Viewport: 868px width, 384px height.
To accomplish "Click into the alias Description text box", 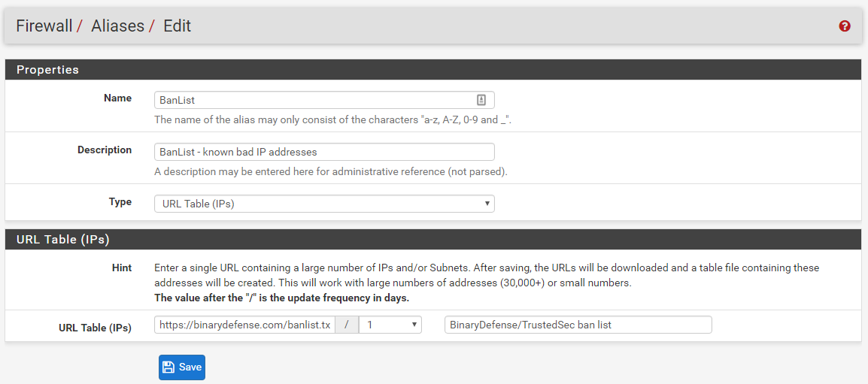I will tap(324, 152).
